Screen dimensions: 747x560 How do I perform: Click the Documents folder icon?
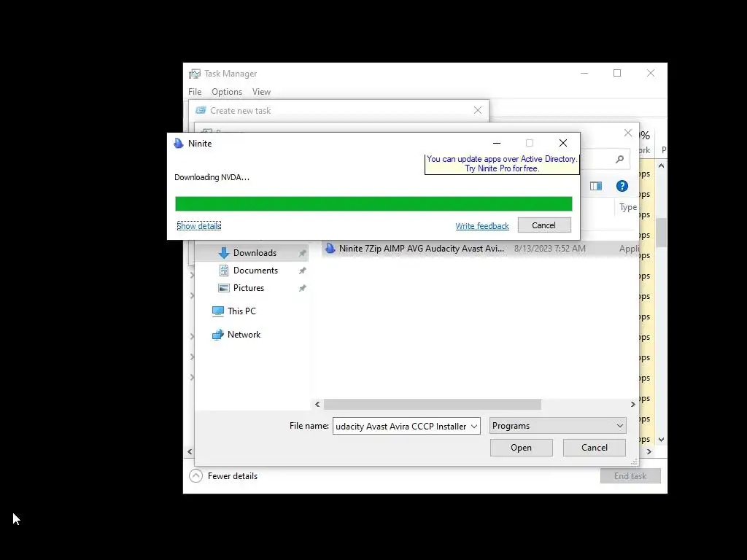coord(223,271)
